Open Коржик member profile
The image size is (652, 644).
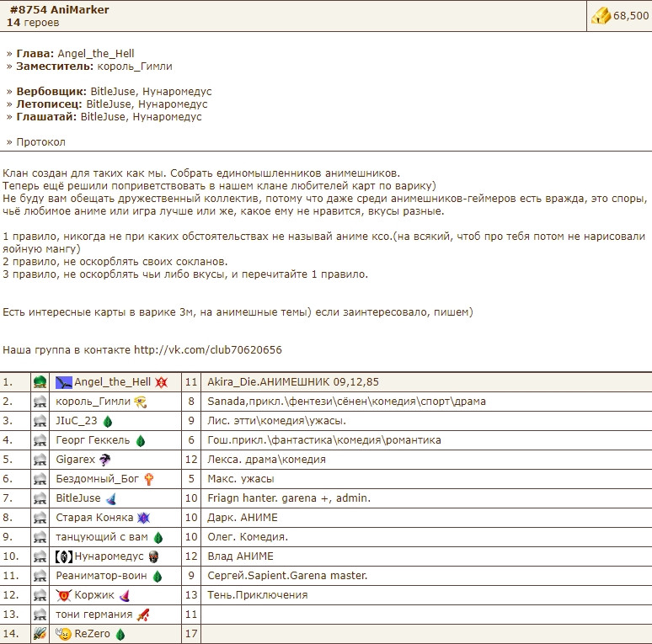94,595
